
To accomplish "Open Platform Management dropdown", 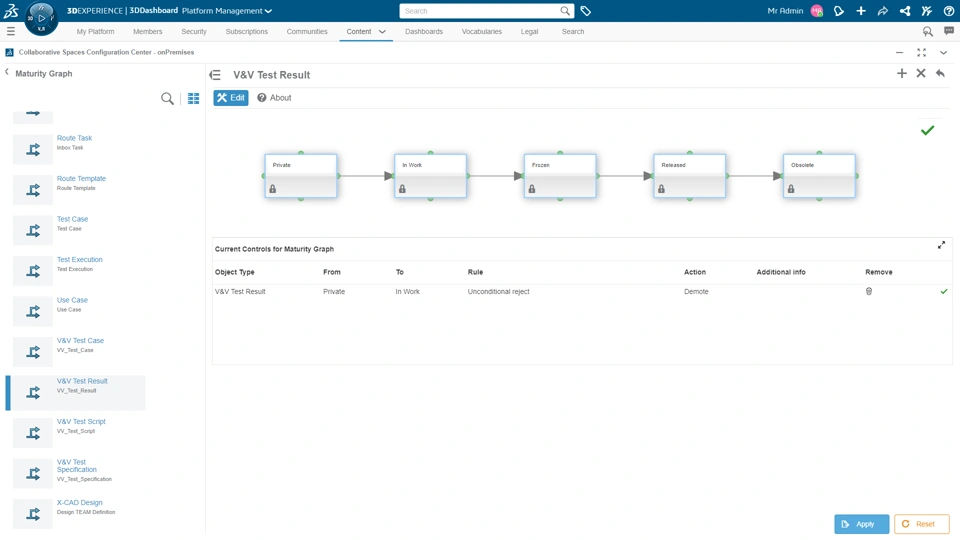I will 227,11.
